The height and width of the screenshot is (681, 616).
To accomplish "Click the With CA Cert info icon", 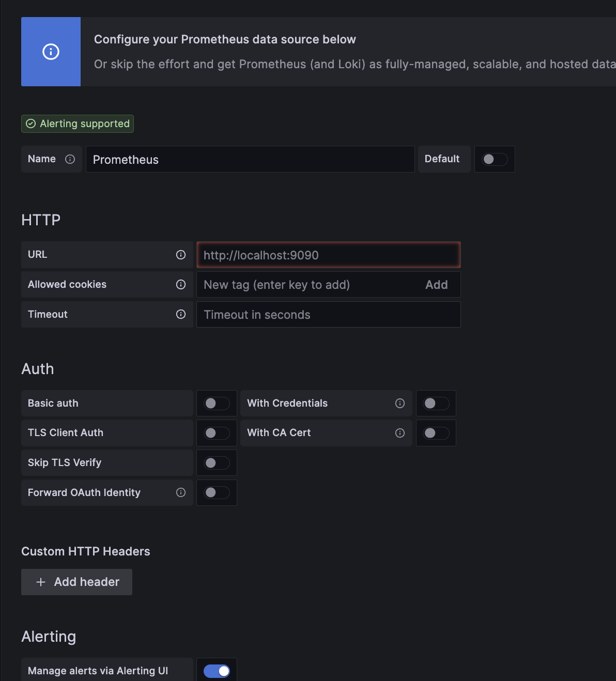I will (400, 433).
